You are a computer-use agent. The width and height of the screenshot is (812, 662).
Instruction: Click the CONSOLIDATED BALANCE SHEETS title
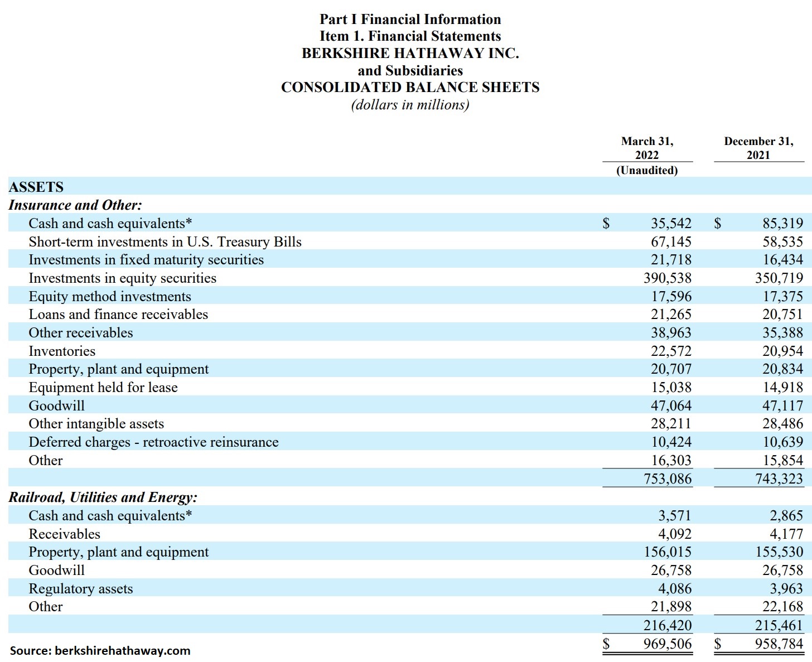click(410, 88)
